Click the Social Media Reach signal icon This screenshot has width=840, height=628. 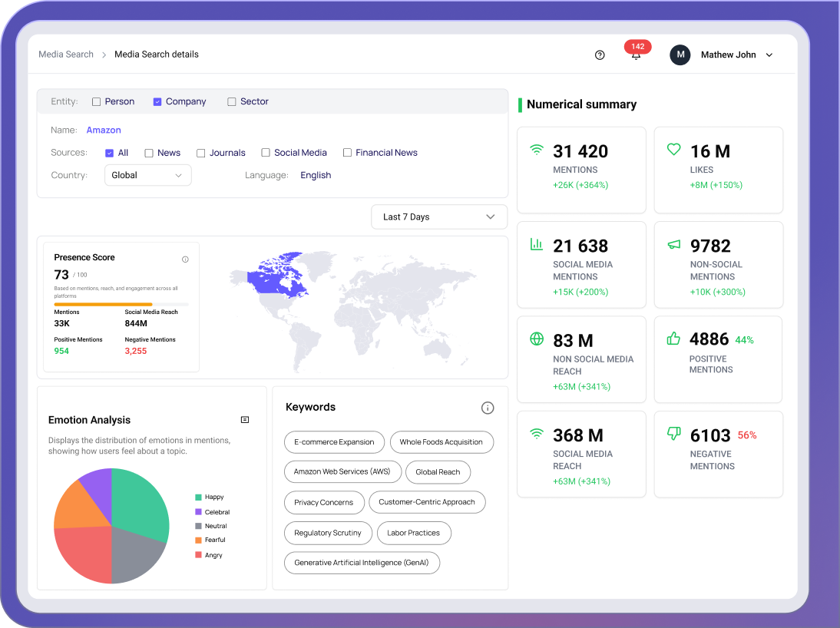pos(536,434)
